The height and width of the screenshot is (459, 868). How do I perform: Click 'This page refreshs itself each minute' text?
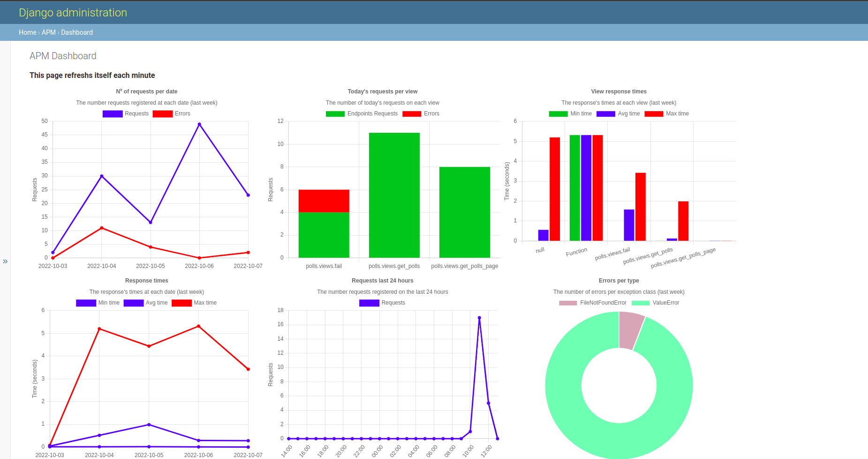92,75
